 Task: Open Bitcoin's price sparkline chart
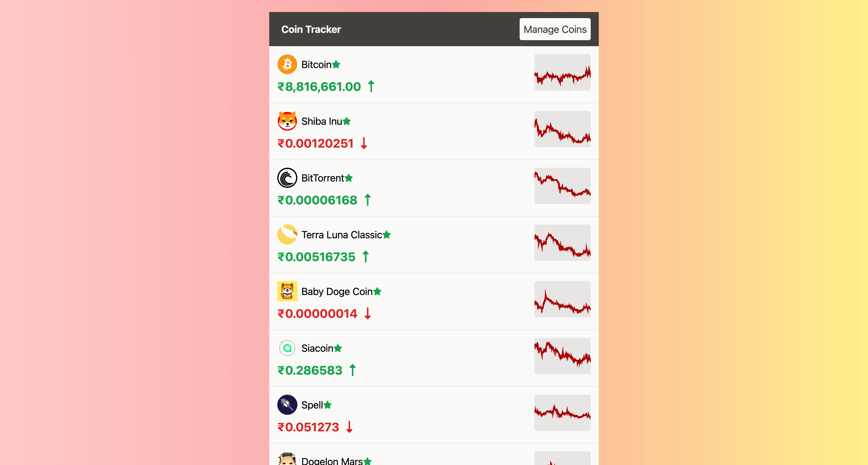click(x=562, y=72)
